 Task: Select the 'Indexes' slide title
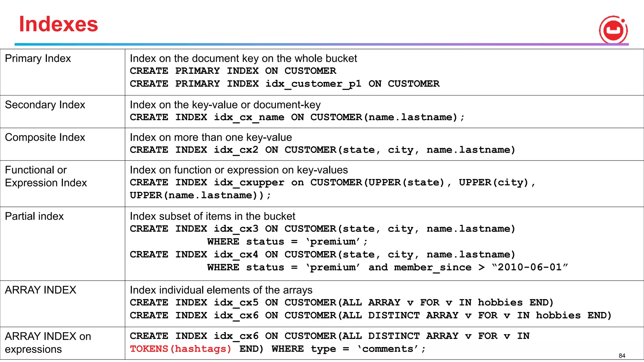click(58, 24)
